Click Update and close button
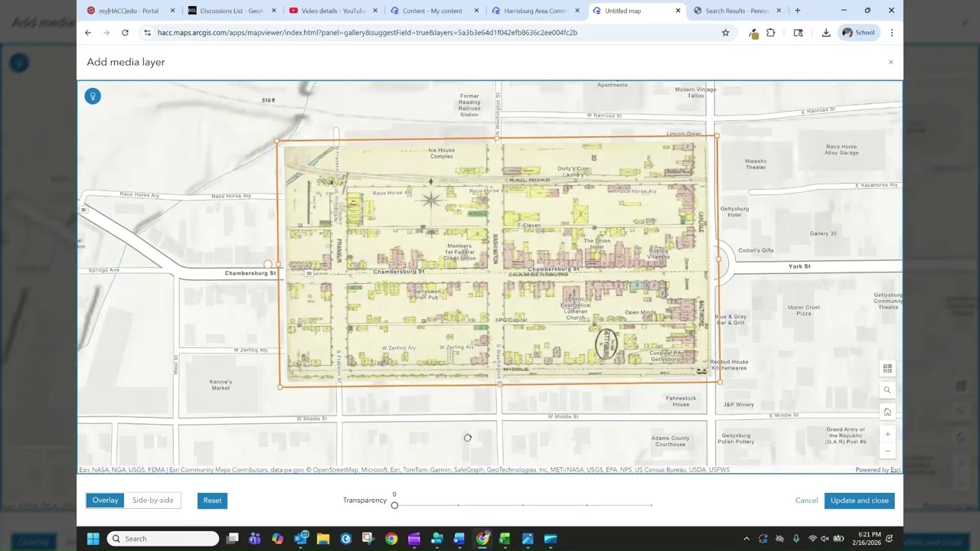 click(x=859, y=500)
